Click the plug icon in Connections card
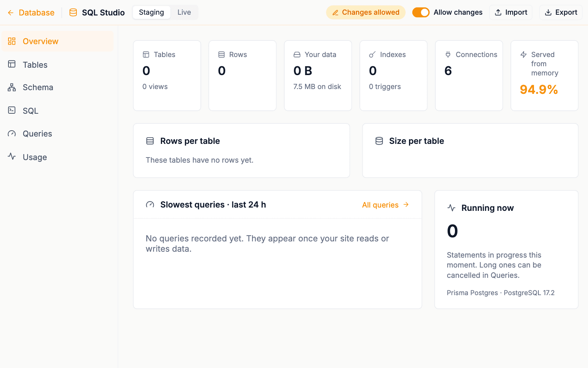This screenshot has width=588, height=368. [448, 54]
